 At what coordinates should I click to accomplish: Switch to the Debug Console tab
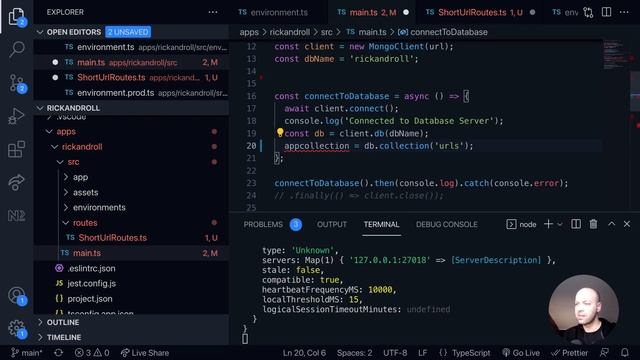tap(447, 224)
